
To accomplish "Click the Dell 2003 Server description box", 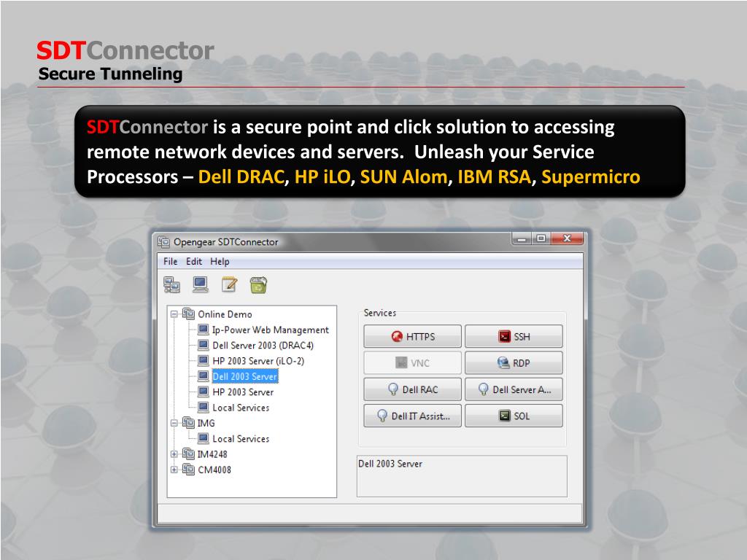I will pos(462,476).
